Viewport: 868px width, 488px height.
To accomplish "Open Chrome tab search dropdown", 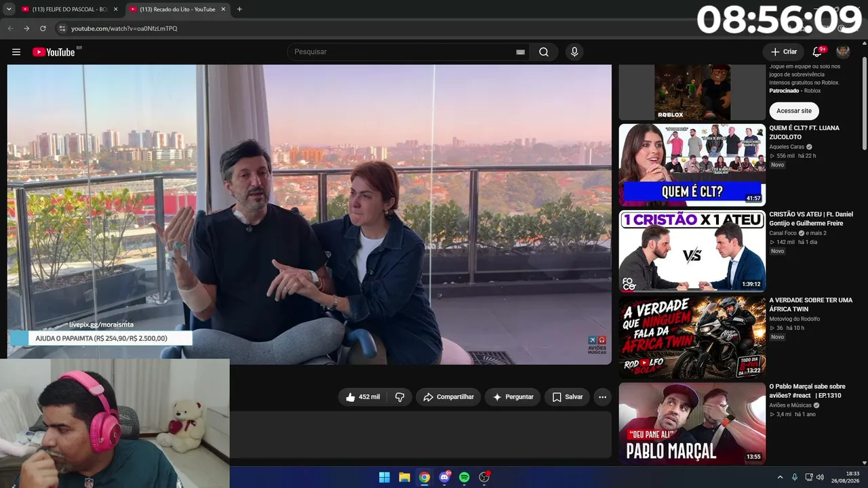I will [x=9, y=9].
